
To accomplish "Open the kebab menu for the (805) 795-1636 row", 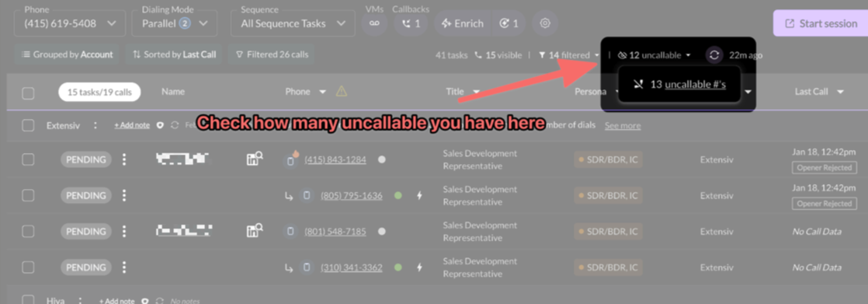I will (124, 196).
